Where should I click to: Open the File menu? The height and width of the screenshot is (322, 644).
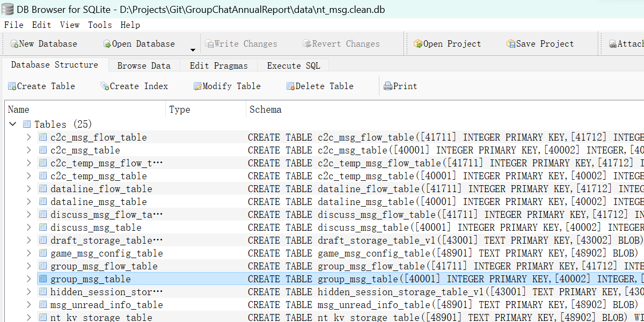tap(14, 25)
